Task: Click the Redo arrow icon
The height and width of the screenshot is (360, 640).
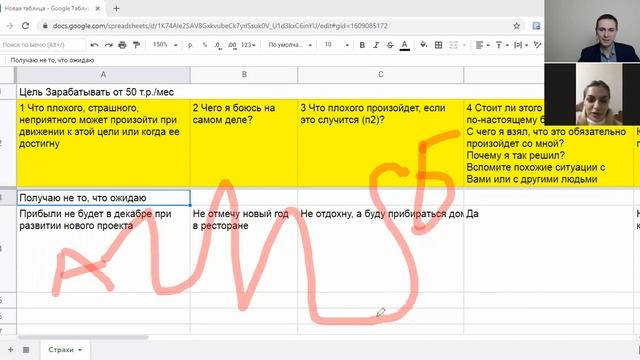Action: (x=108, y=45)
